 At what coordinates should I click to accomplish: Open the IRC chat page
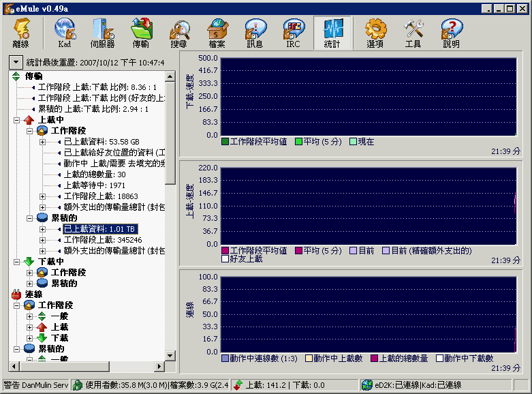(293, 33)
